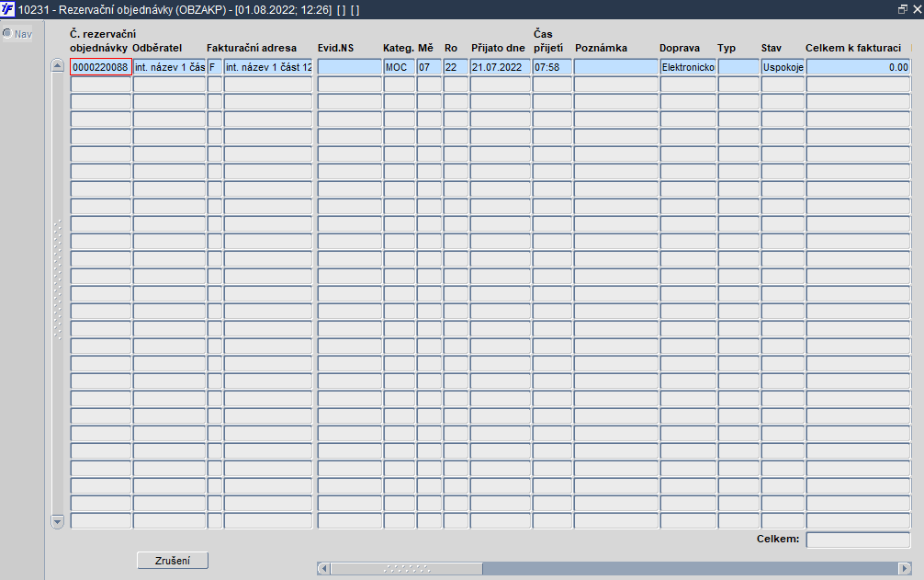Click the 0.00 total-to-invoice cell
The height and width of the screenshot is (580, 924).
pyautogui.click(x=859, y=67)
